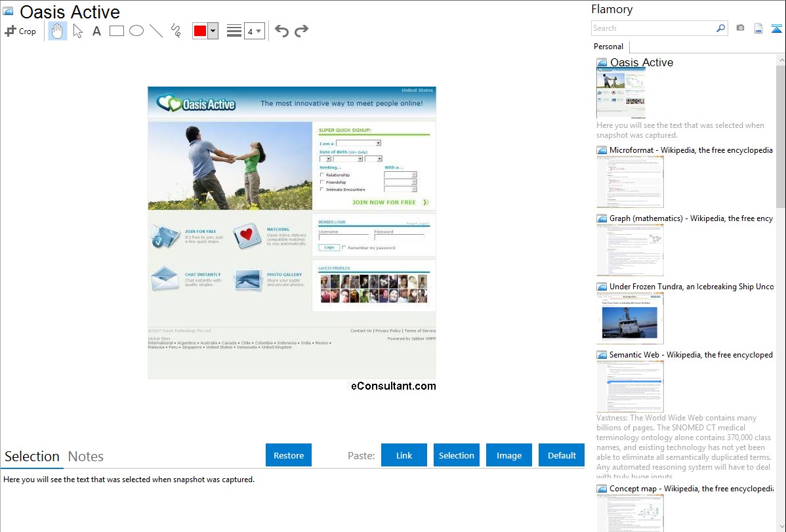786x532 pixels.
Task: Redo the undone annotation
Action: tap(301, 31)
